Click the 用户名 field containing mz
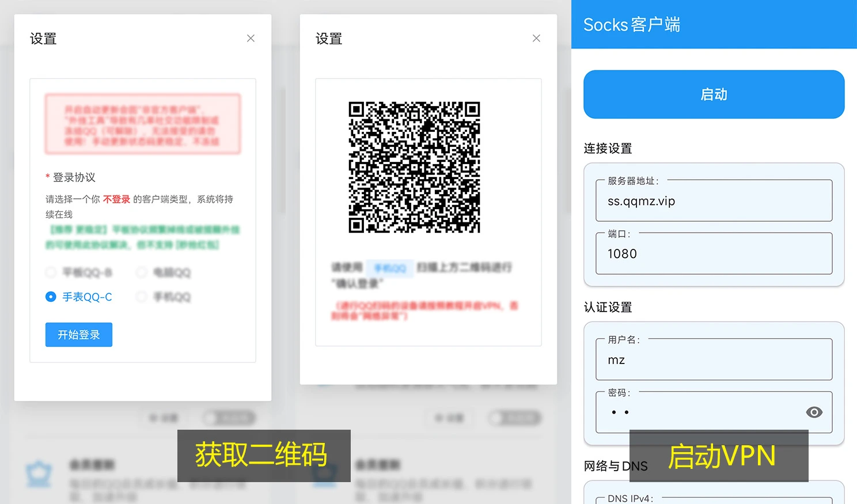The width and height of the screenshot is (857, 504). (714, 360)
